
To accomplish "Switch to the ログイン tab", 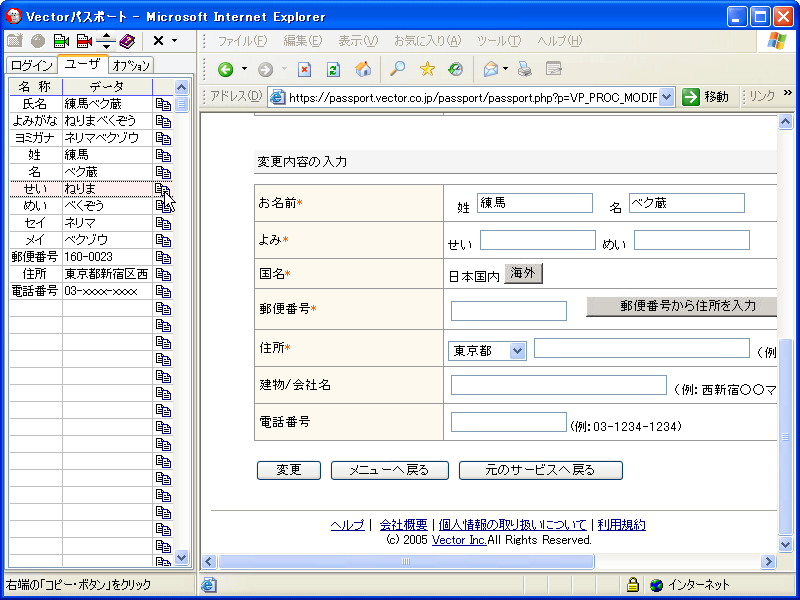I will (32, 65).
